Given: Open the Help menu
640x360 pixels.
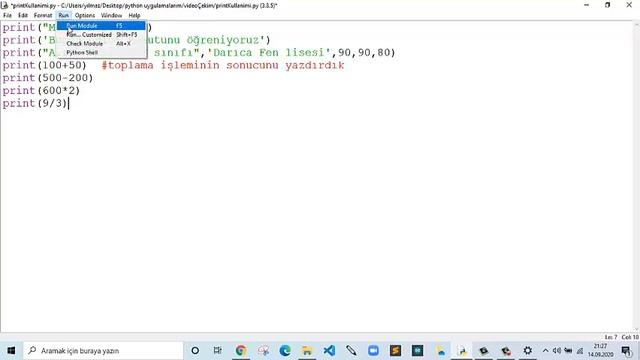Looking at the screenshot, I should pos(134,16).
